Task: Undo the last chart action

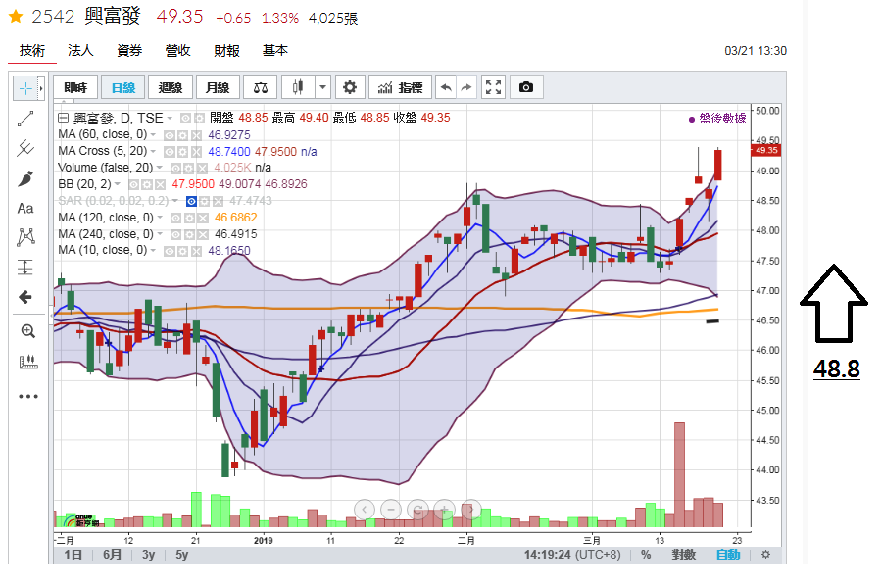Action: click(x=446, y=87)
